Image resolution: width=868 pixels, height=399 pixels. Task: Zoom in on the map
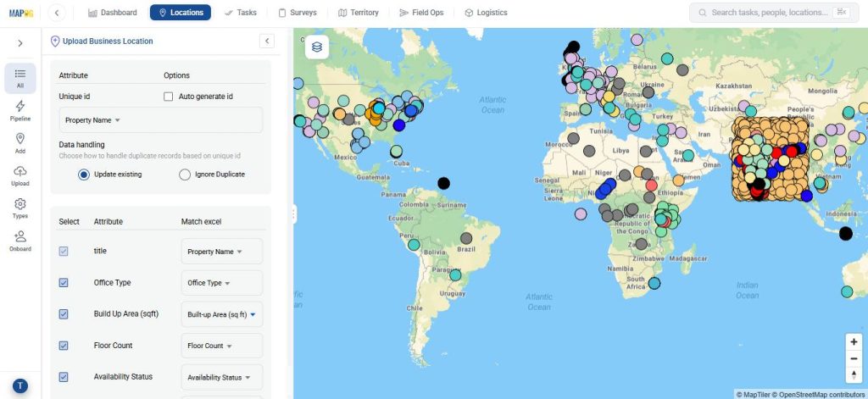(854, 342)
